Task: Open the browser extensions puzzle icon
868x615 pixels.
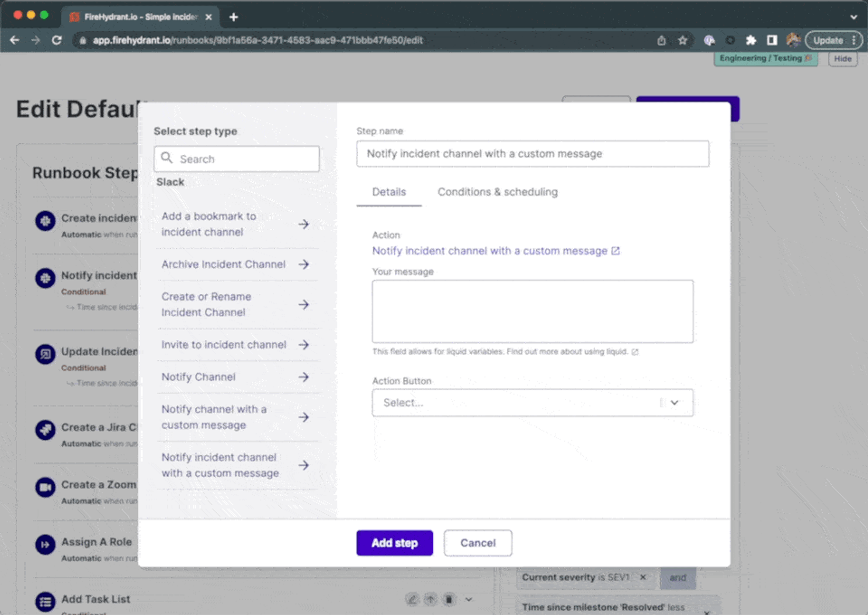Action: (x=751, y=40)
